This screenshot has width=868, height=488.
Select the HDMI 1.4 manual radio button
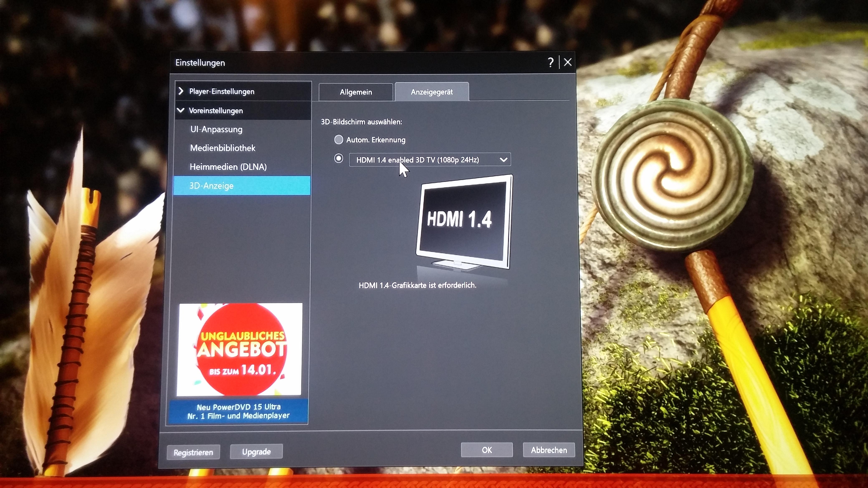pyautogui.click(x=339, y=158)
